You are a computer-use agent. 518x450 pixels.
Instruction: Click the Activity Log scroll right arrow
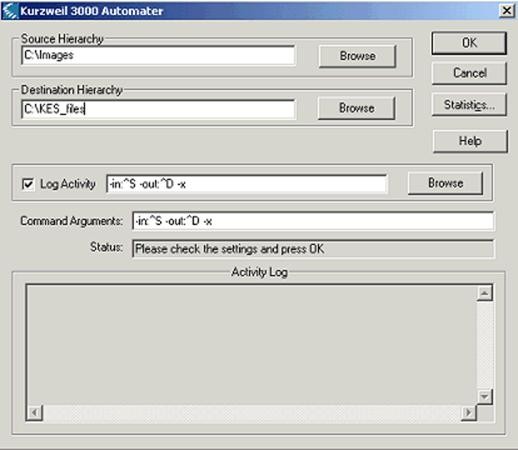468,413
